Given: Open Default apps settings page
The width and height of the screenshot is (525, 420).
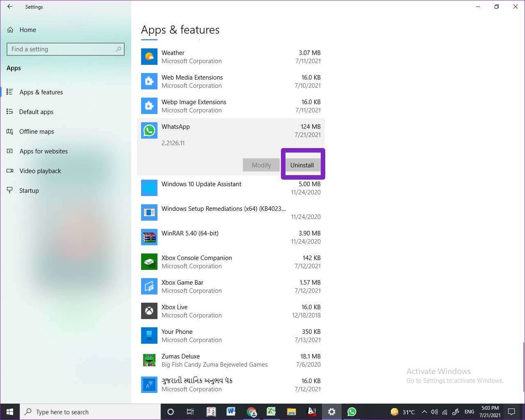Looking at the screenshot, I should coord(36,112).
